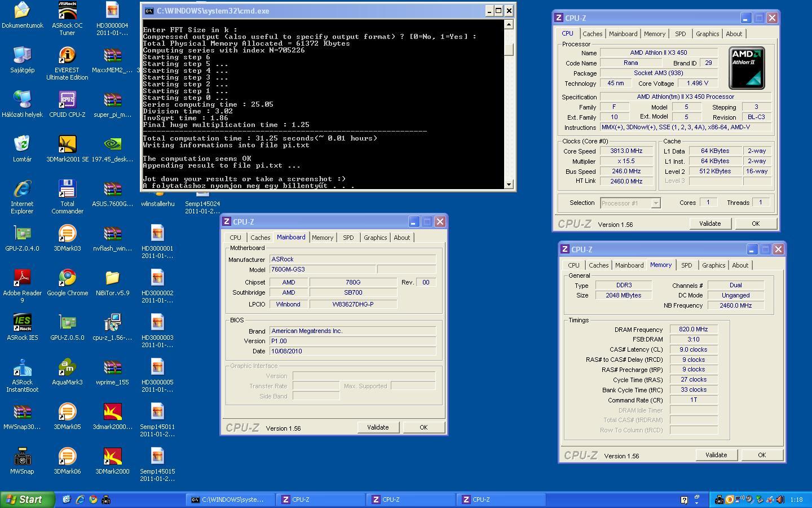Launch CPUID CPU-Z desktop shortcut

point(67,104)
